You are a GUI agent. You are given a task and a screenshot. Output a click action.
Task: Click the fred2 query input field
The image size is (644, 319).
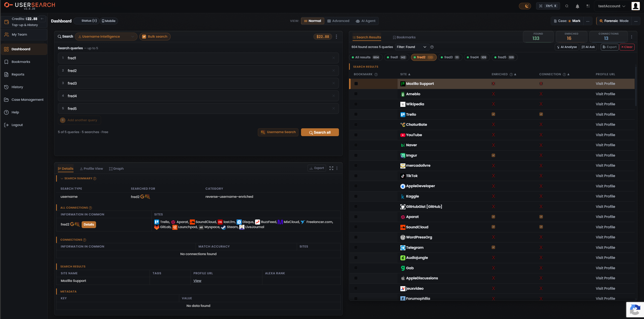point(198,71)
